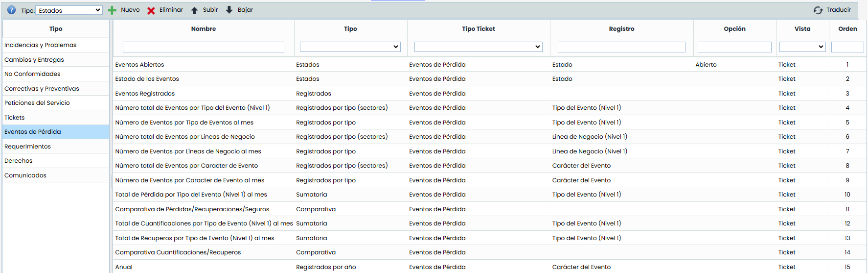Click the Nombre filter text field
The width and height of the screenshot is (868, 273).
203,47
